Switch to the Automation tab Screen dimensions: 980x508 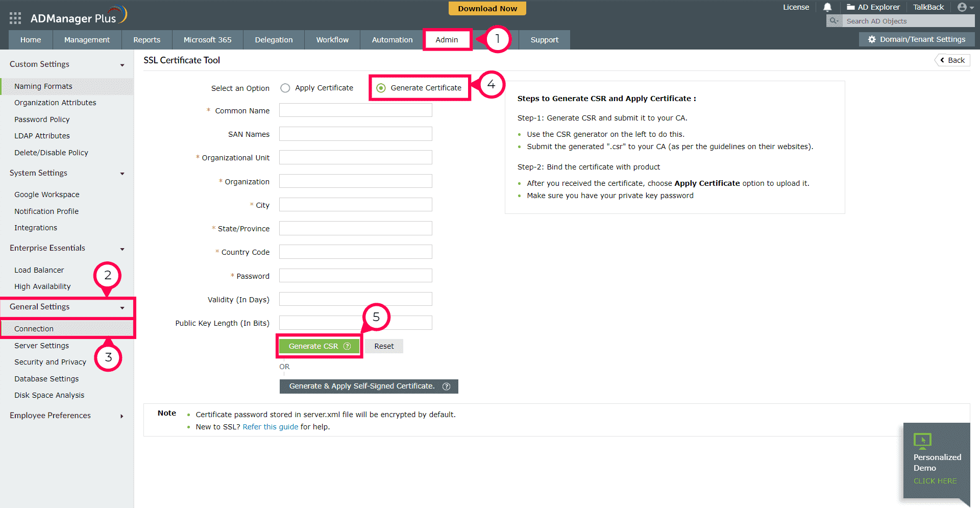click(392, 40)
